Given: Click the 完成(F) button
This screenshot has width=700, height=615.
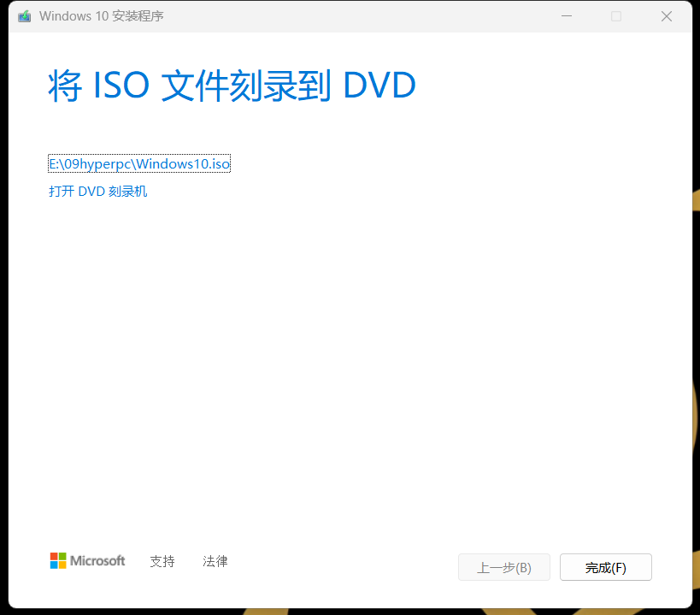Looking at the screenshot, I should coord(606,567).
